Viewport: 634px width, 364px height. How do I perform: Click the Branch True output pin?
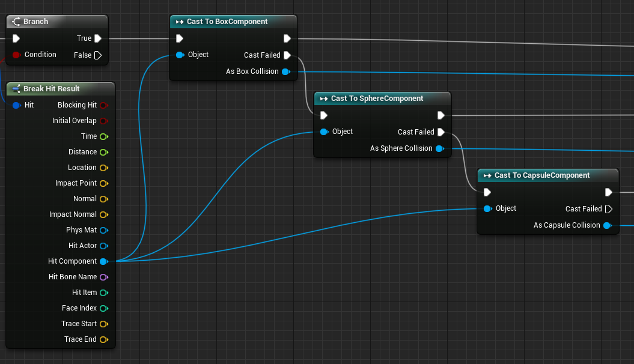point(98,38)
